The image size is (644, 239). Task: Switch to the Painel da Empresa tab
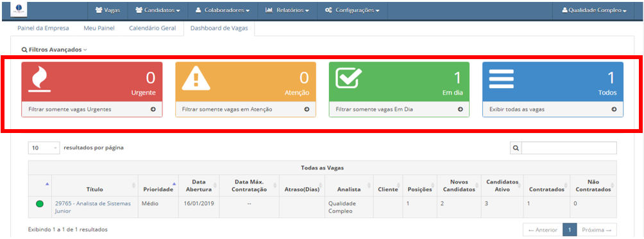coord(43,28)
